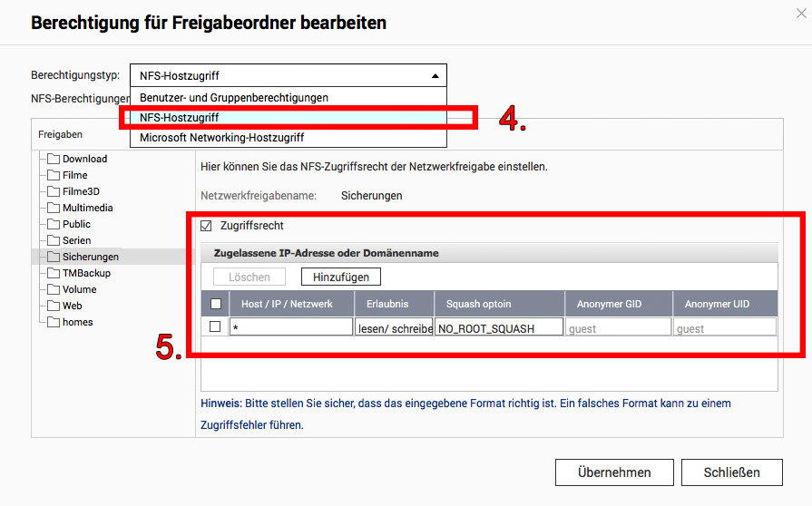Click the Host / IP field containing *
812x506 pixels.
point(291,328)
